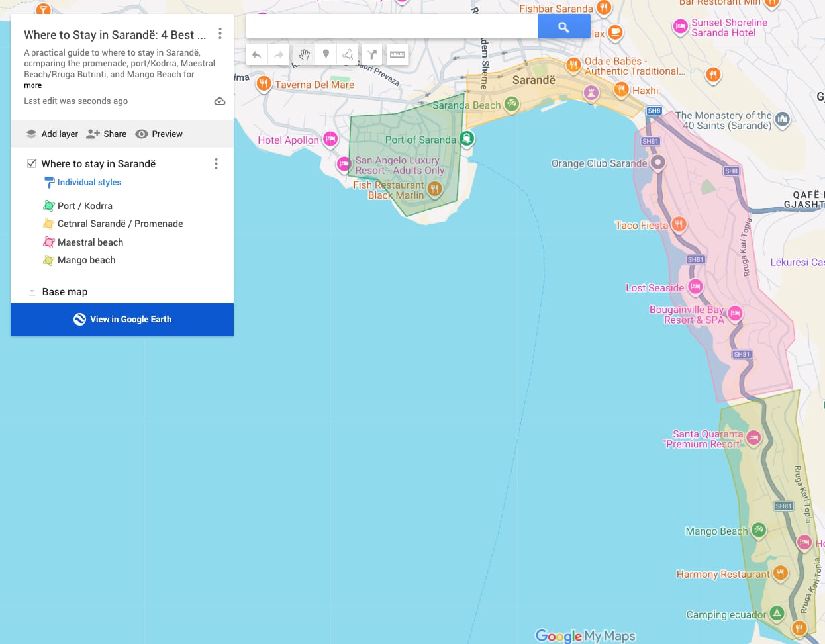Click Santa Quaranta Premium Resort marker
The height and width of the screenshot is (644, 825).
click(753, 437)
